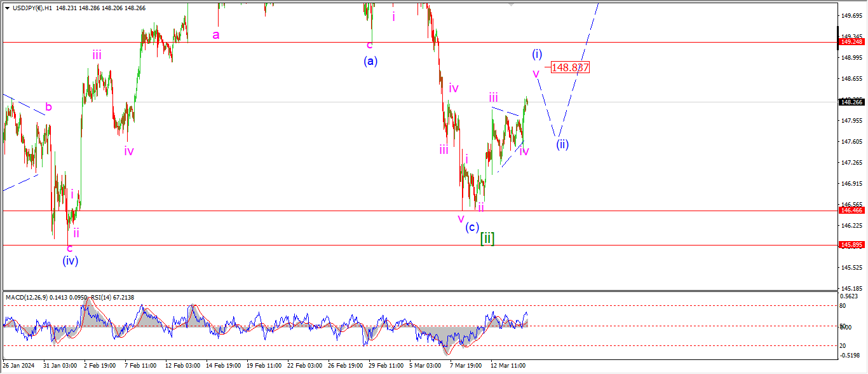Click the red 149.248 price tag

click(851, 42)
